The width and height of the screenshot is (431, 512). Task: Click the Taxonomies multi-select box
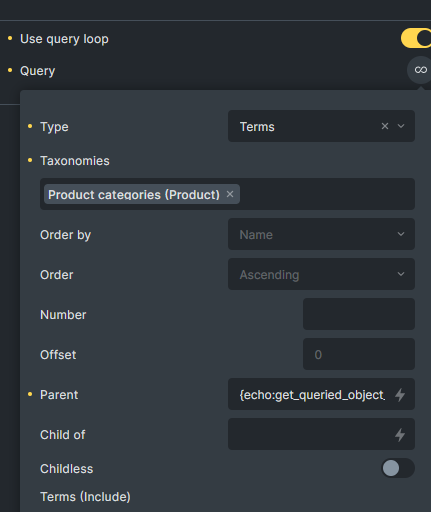tap(327, 194)
